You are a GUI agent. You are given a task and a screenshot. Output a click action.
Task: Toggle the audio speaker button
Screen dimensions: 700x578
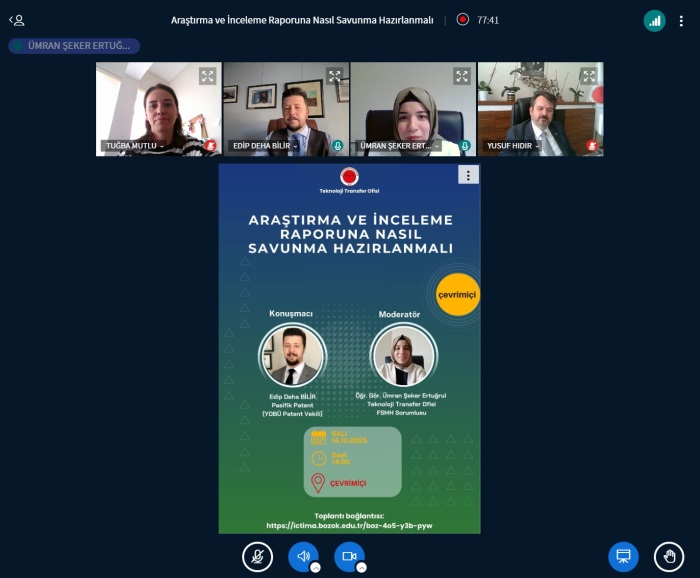(303, 556)
